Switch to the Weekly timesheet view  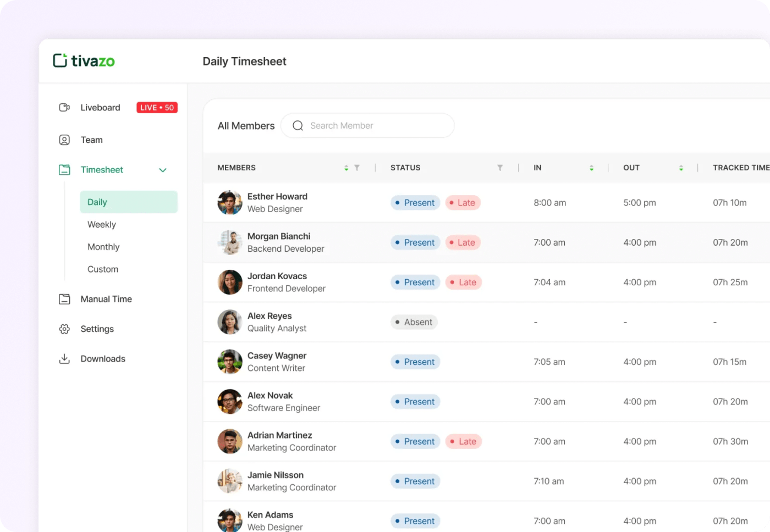click(101, 224)
